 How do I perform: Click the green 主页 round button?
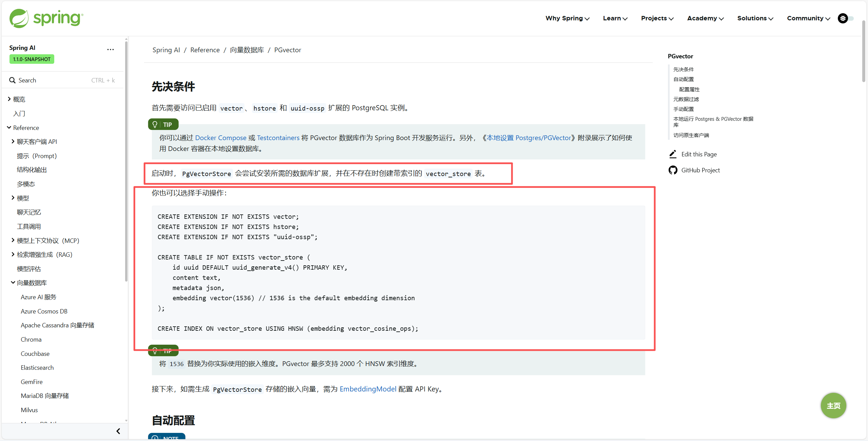click(x=833, y=406)
